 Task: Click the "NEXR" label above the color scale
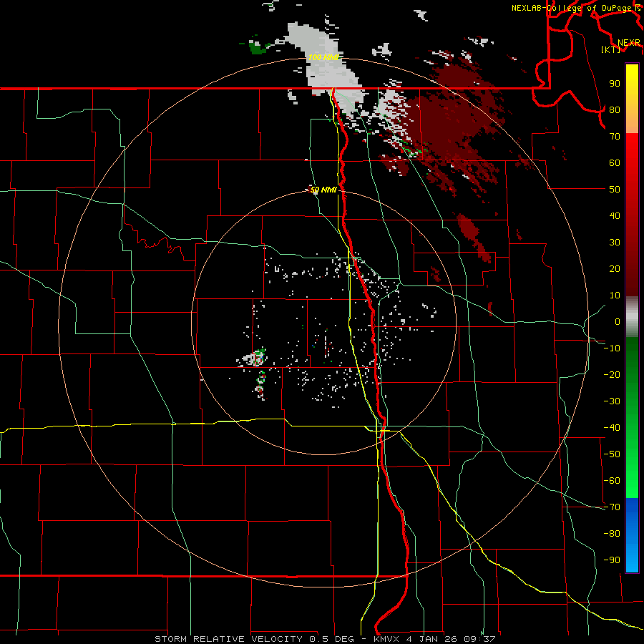[628, 43]
